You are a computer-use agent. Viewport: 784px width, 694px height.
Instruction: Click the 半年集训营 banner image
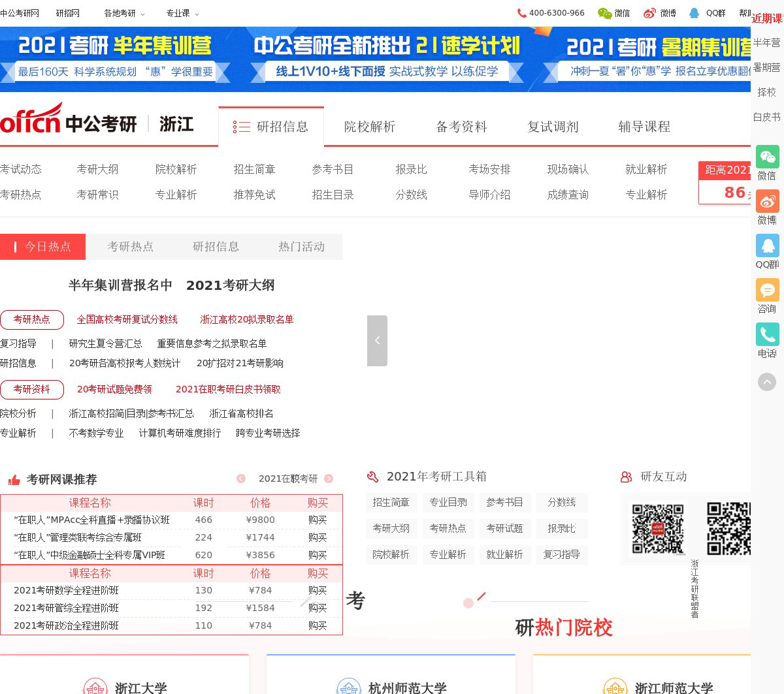click(115, 59)
